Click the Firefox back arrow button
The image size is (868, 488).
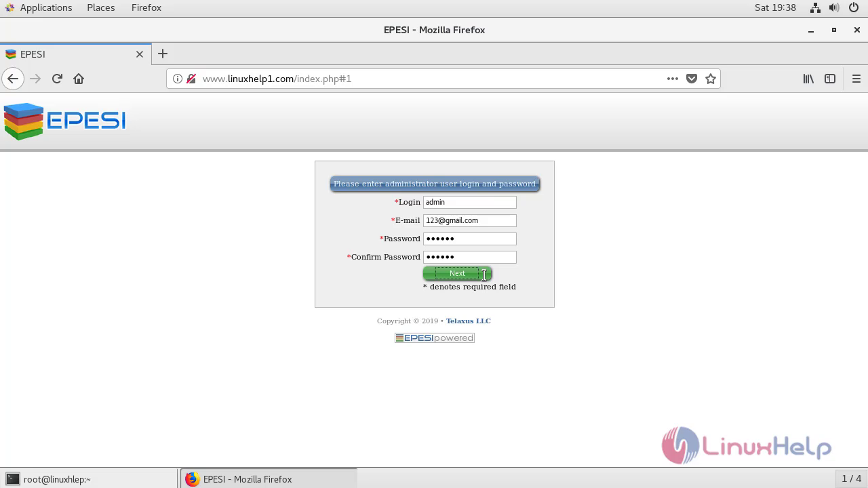tap(13, 79)
